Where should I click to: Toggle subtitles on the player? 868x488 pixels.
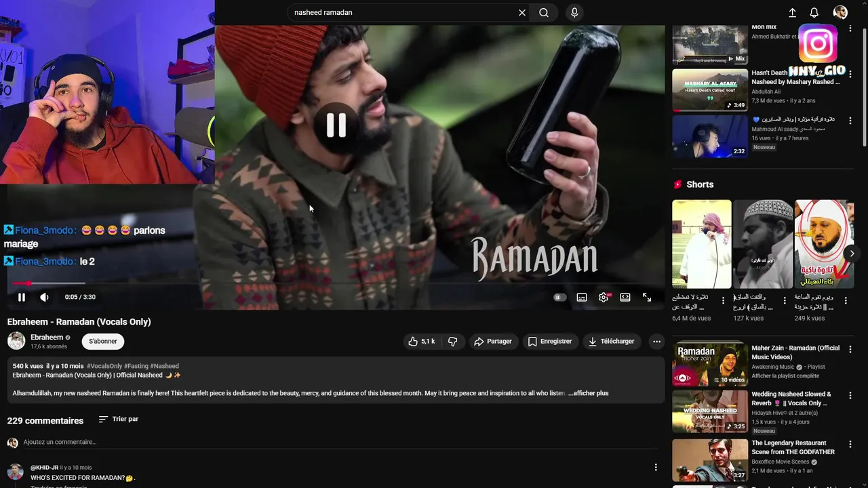[x=582, y=297]
